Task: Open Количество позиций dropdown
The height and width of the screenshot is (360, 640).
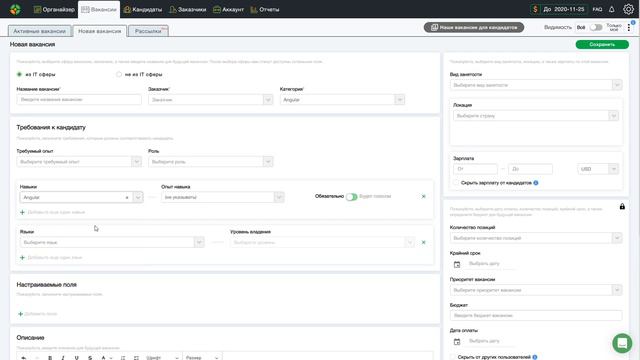Action: pos(536,238)
